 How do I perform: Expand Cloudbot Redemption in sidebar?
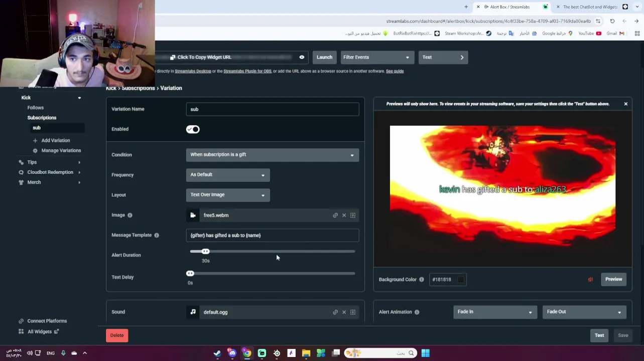(x=79, y=172)
